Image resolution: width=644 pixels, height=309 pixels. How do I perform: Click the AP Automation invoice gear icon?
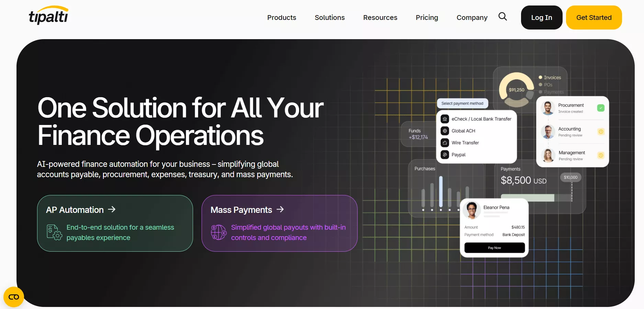(54, 232)
